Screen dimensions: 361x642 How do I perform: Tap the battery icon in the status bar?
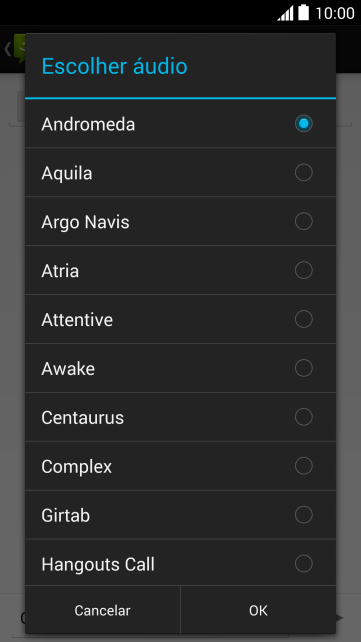(x=303, y=13)
